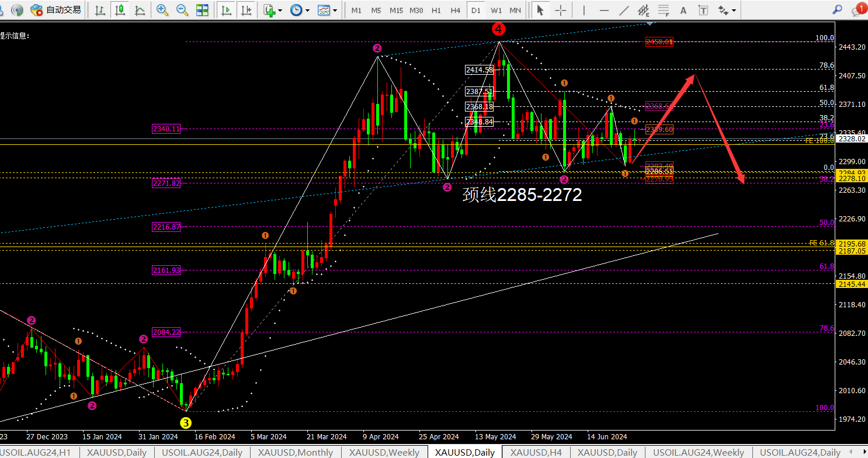Select the M1 timeframe
Screen dimensions: 868x458
coord(356,10)
